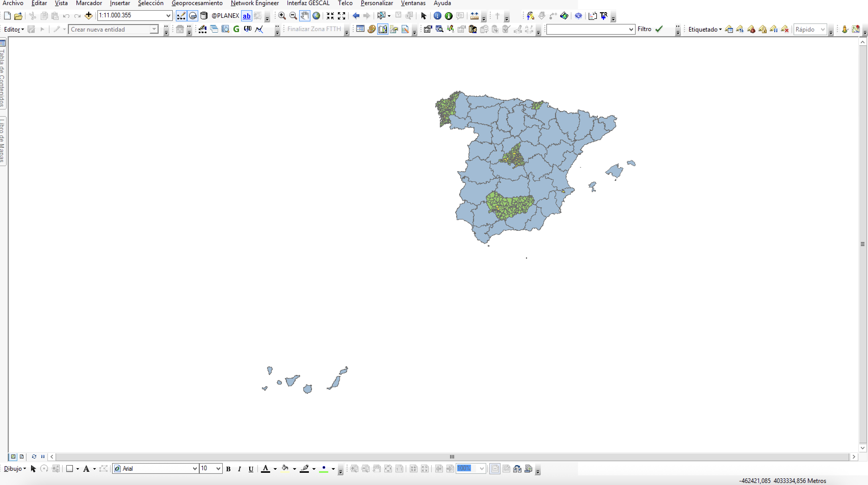Open the layout zoom 100% dropdown

pos(482,468)
